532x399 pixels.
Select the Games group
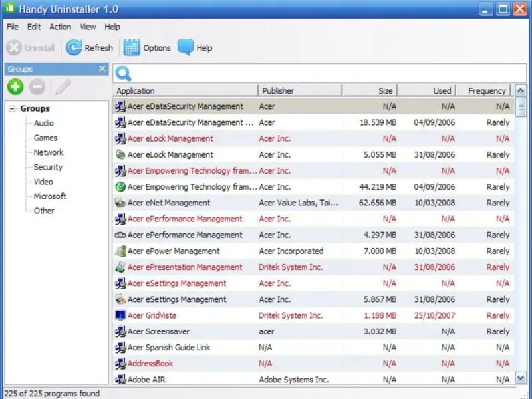click(45, 138)
